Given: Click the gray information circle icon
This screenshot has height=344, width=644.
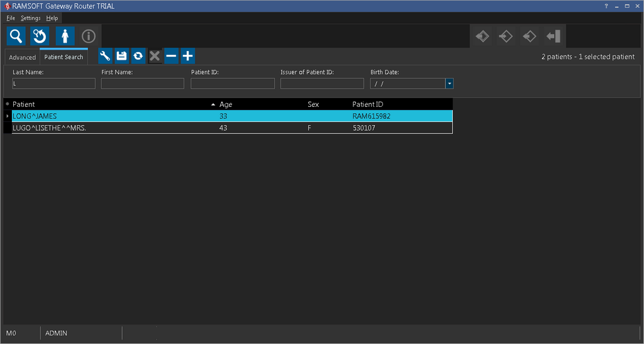Looking at the screenshot, I should point(89,36).
